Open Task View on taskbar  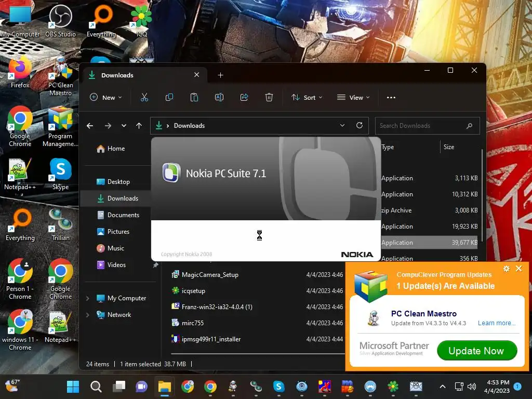click(x=119, y=387)
